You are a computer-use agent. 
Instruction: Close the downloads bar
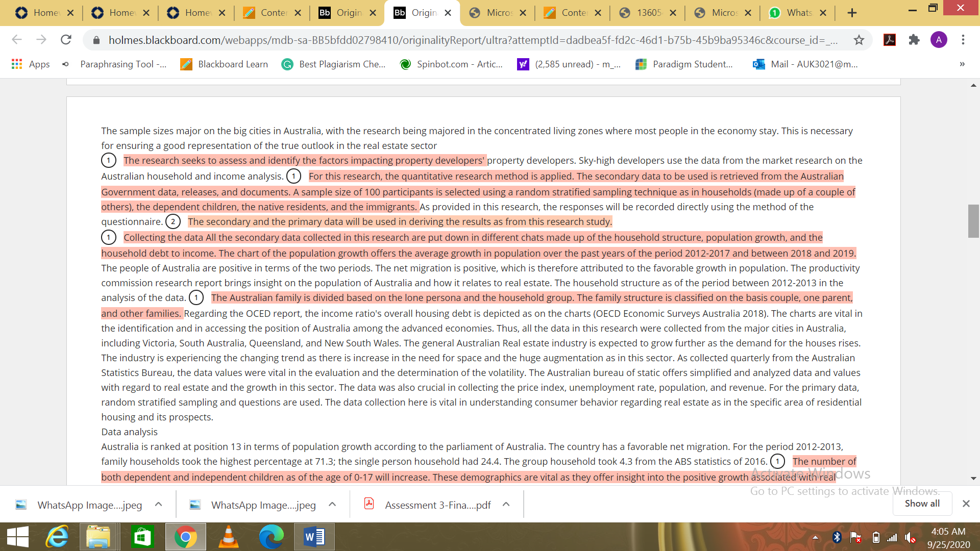[x=966, y=504]
